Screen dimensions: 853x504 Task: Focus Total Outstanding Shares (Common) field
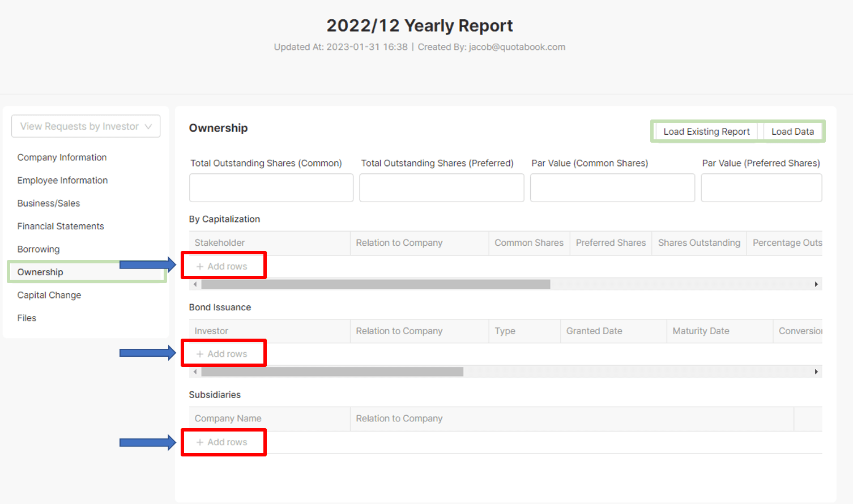(x=271, y=187)
